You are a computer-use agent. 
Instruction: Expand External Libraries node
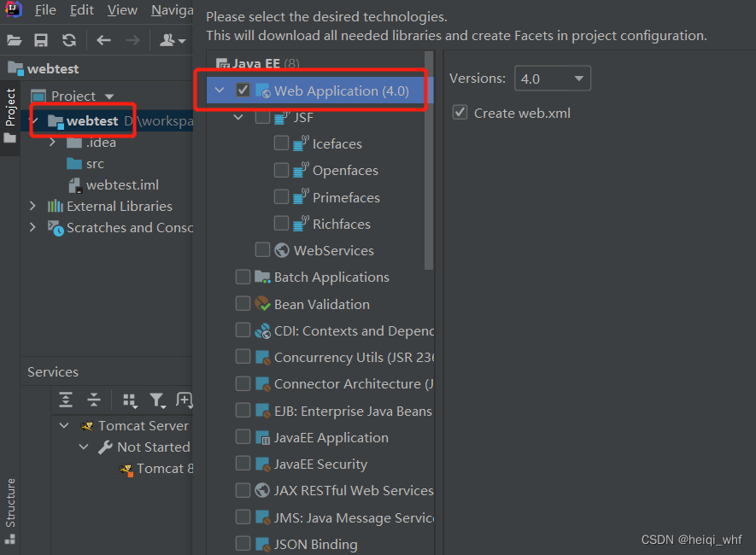point(32,206)
